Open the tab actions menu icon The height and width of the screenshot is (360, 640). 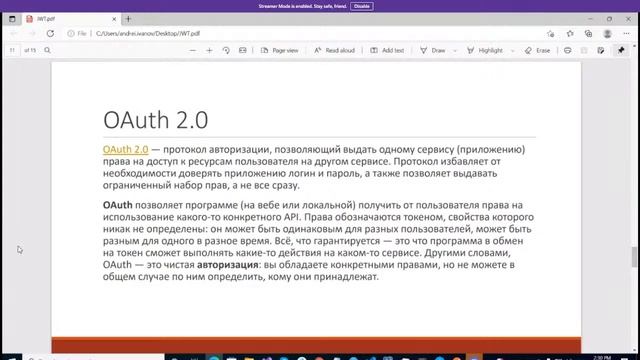pos(12,19)
